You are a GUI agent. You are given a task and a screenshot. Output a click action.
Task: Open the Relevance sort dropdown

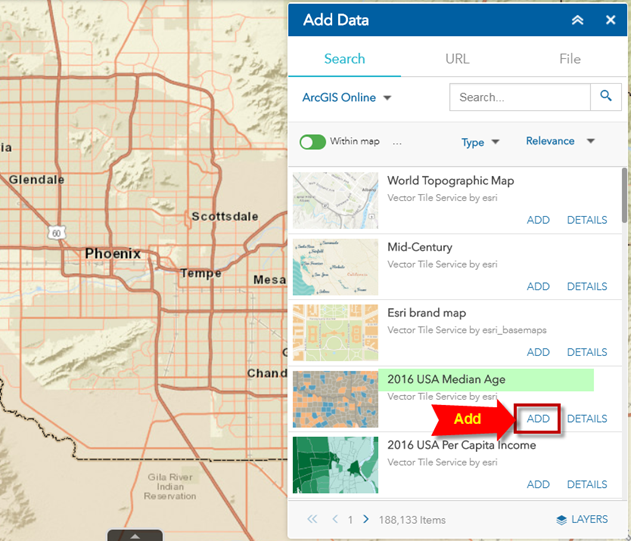tap(560, 141)
